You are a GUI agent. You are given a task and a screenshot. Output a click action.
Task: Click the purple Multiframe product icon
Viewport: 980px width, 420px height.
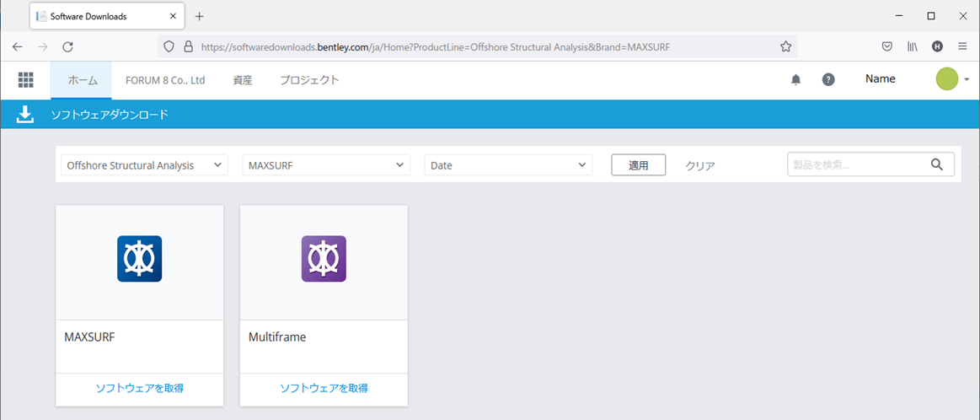pos(324,259)
